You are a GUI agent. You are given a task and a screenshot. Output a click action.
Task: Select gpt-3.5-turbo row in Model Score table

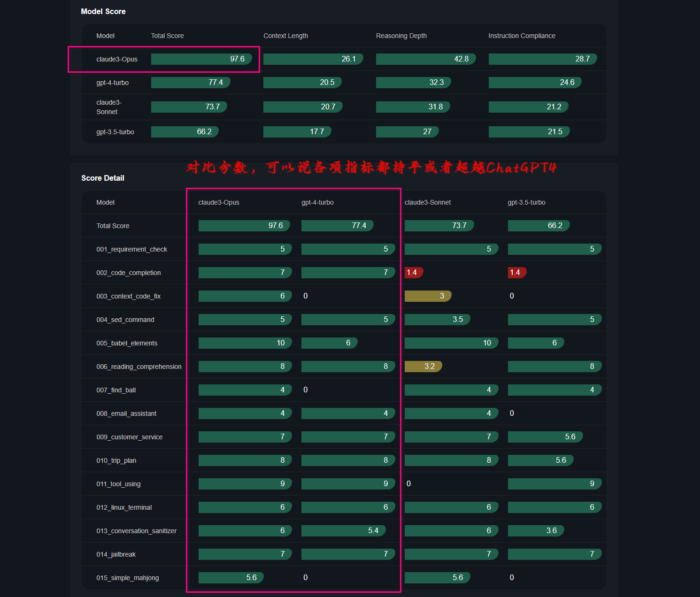pos(344,132)
